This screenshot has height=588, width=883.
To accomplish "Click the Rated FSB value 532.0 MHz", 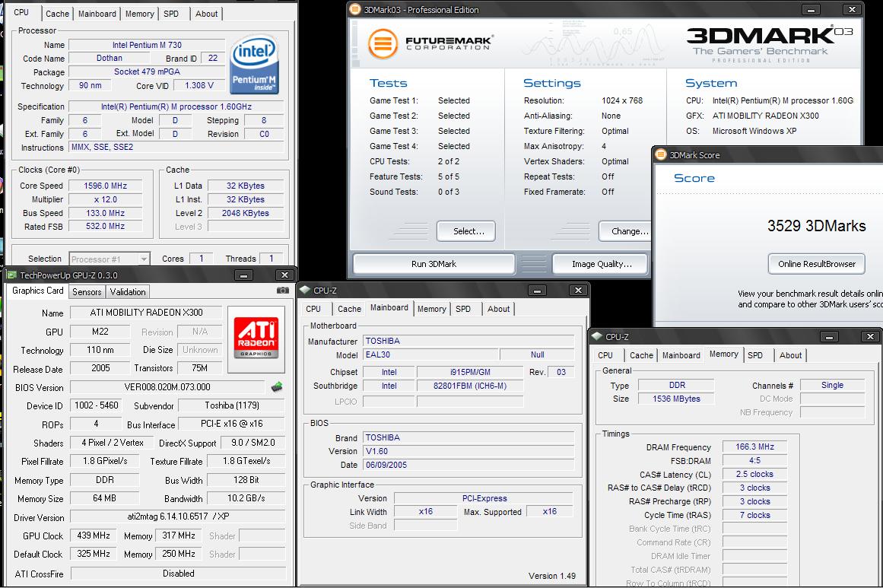I will 105,226.
